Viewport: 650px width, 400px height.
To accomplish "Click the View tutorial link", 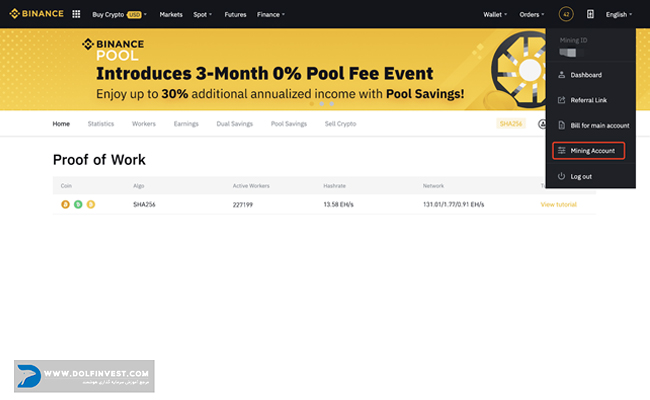I will [x=558, y=205].
